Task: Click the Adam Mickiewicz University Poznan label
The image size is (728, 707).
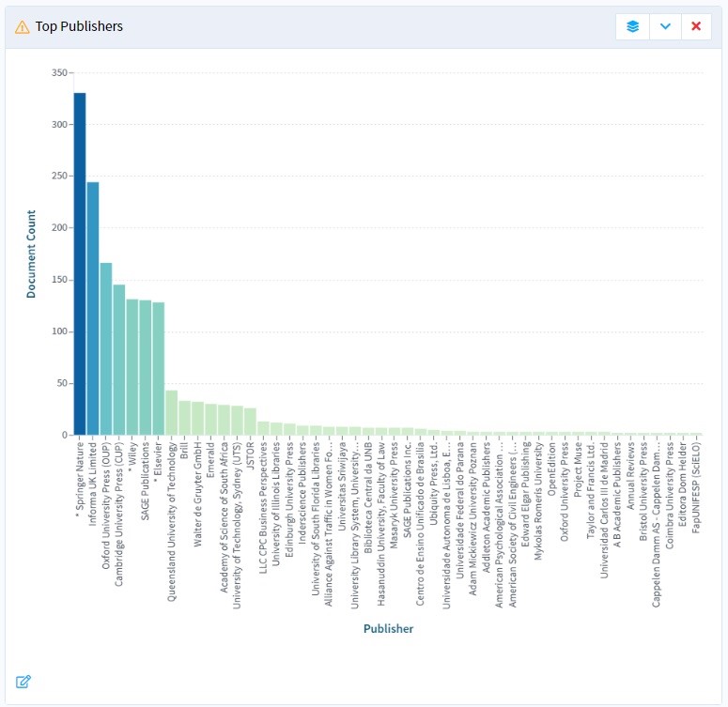Action: click(472, 518)
